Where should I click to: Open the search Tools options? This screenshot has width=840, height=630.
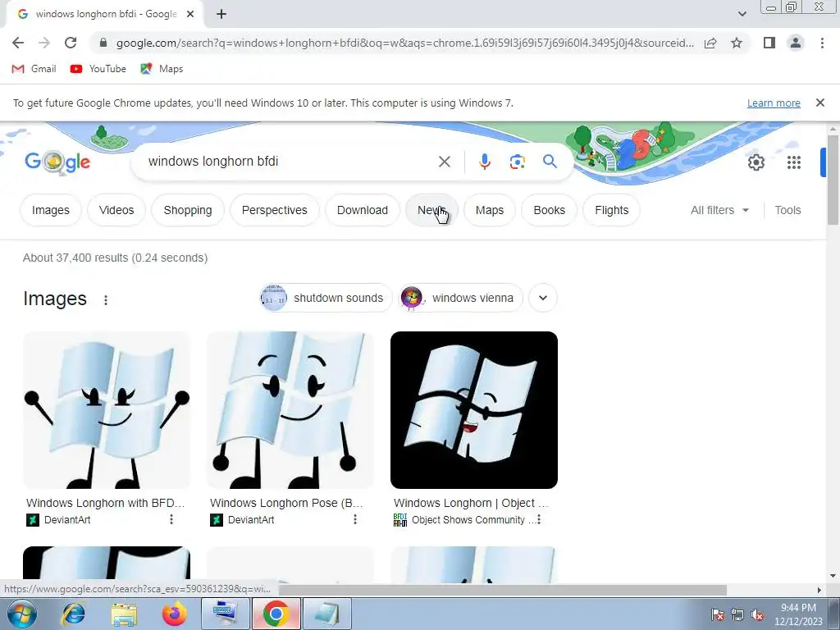click(787, 210)
